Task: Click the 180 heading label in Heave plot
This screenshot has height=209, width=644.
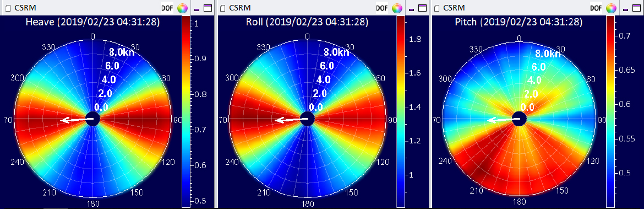Action: pyautogui.click(x=93, y=204)
